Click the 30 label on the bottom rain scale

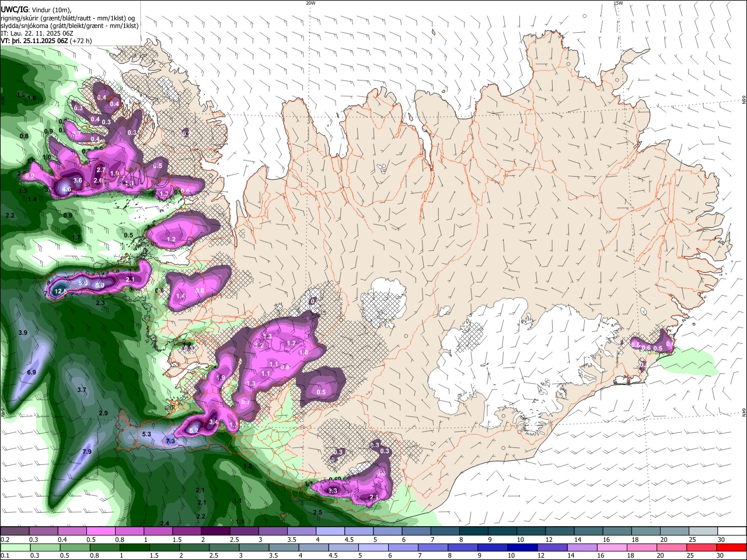pos(721,555)
